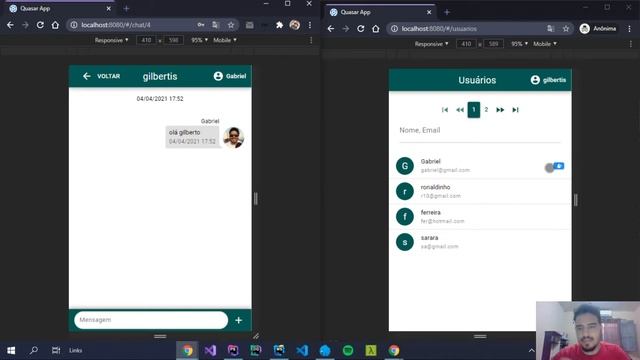Image resolution: width=640 pixels, height=360 pixels.
Task: Open VS Code from taskbar
Action: click(302, 350)
